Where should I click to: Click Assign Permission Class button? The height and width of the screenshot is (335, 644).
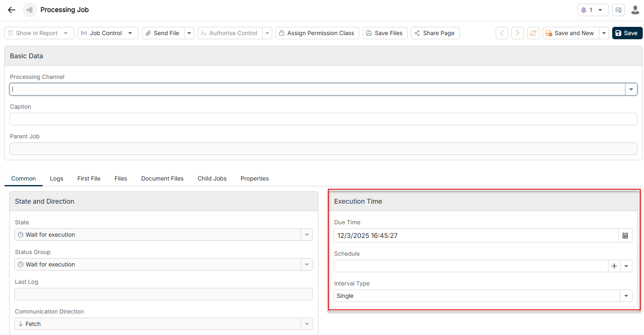(x=317, y=33)
